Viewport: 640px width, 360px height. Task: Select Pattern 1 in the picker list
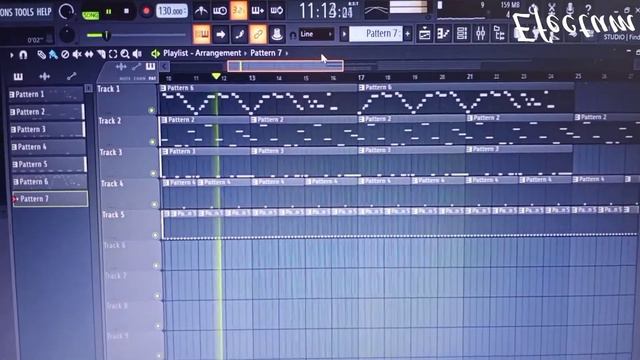[x=46, y=95]
